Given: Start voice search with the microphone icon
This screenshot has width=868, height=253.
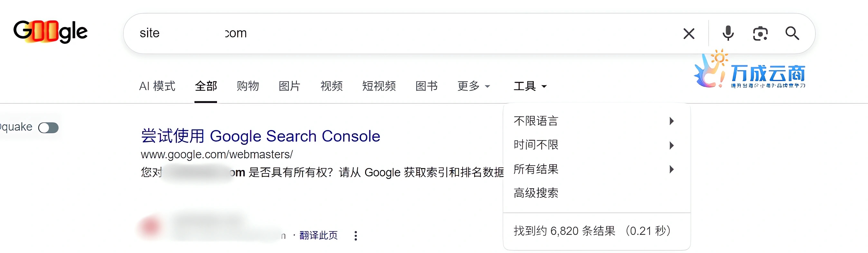Looking at the screenshot, I should [x=728, y=33].
